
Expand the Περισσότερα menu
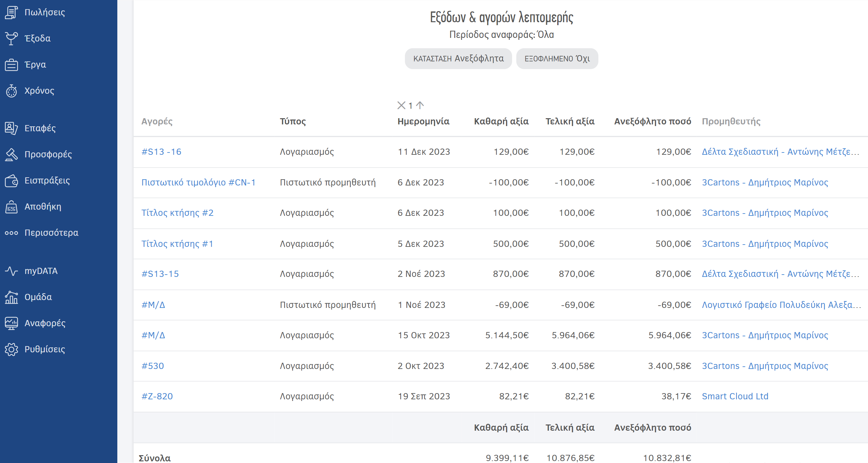coord(51,233)
